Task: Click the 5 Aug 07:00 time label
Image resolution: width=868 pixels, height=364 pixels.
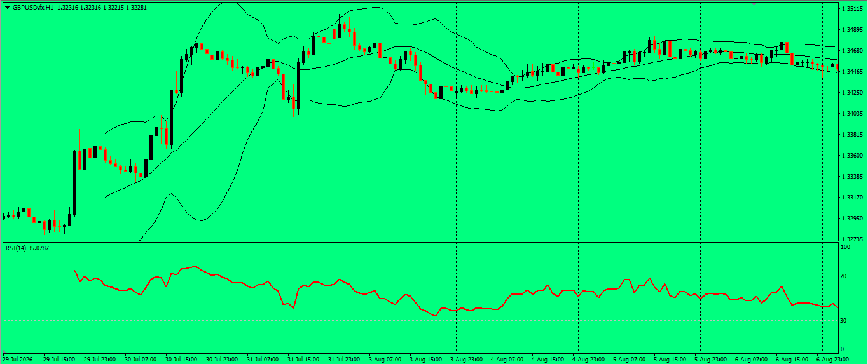Action: [629, 360]
